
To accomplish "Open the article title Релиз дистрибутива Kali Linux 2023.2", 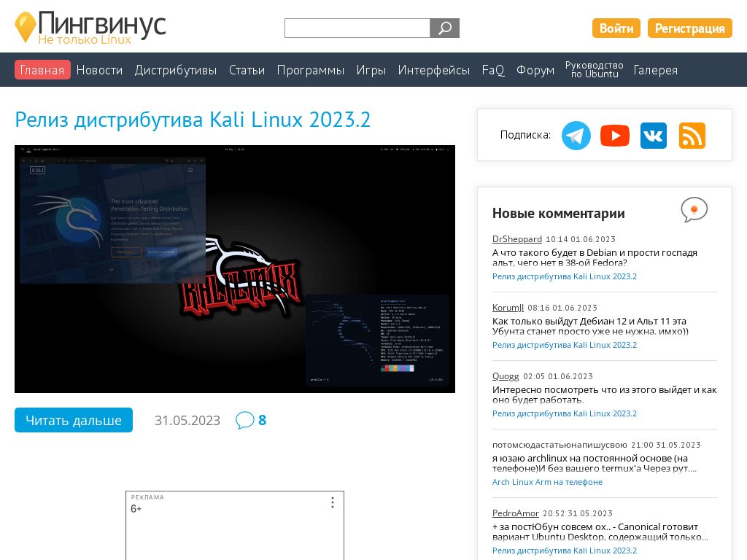I will click(x=193, y=120).
